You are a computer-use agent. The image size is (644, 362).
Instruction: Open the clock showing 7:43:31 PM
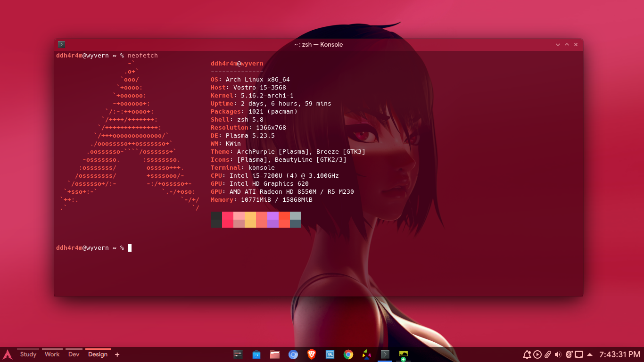619,354
